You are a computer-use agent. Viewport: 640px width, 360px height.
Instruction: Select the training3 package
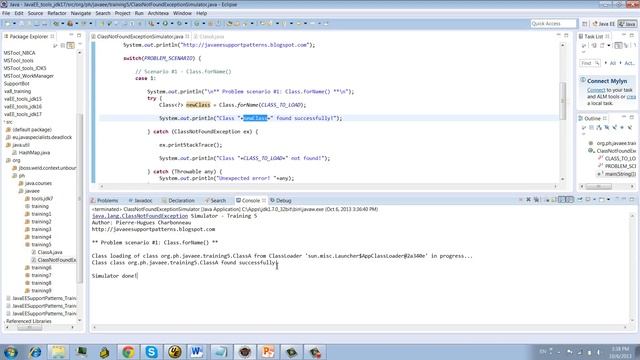38,229
